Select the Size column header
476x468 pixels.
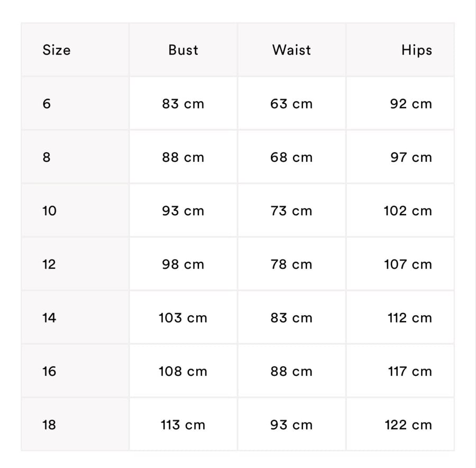coord(57,50)
